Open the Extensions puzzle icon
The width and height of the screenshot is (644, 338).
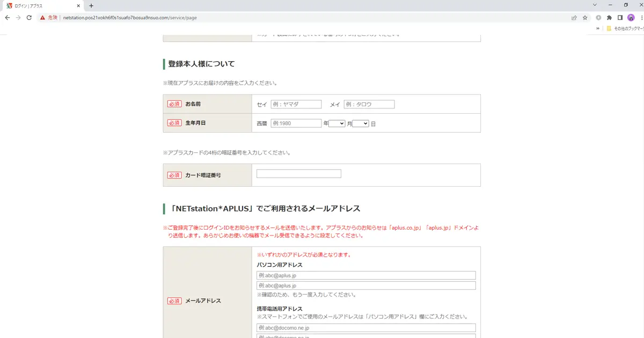point(609,17)
